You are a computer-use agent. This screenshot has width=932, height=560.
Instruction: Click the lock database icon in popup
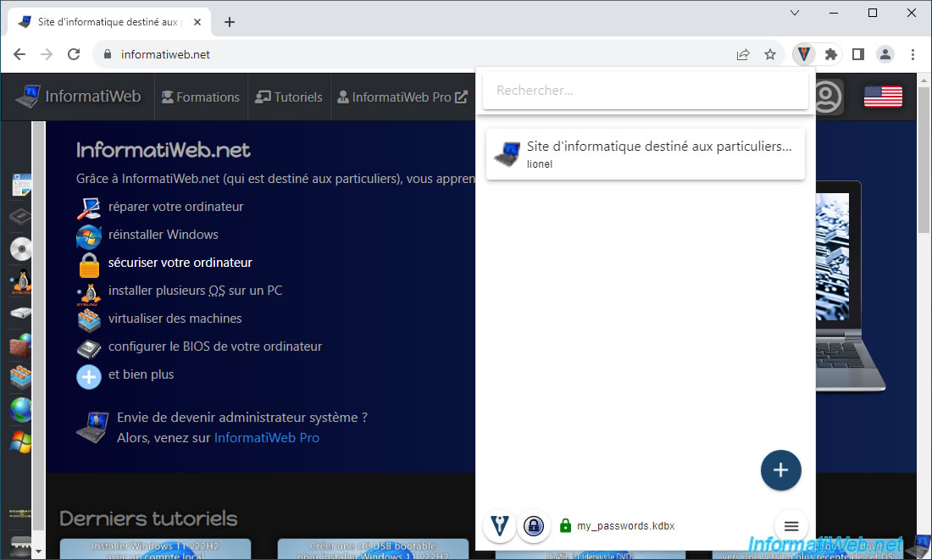point(533,526)
